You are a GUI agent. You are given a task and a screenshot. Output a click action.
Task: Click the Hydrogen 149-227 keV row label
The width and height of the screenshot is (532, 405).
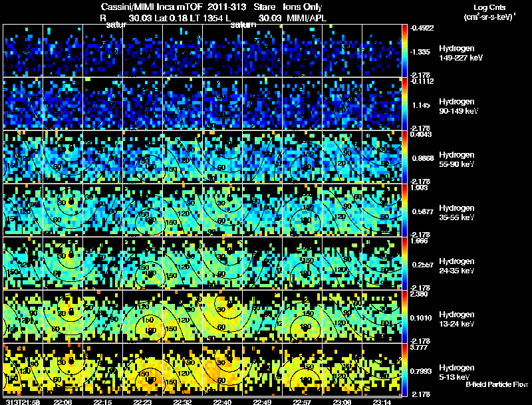pyautogui.click(x=460, y=53)
